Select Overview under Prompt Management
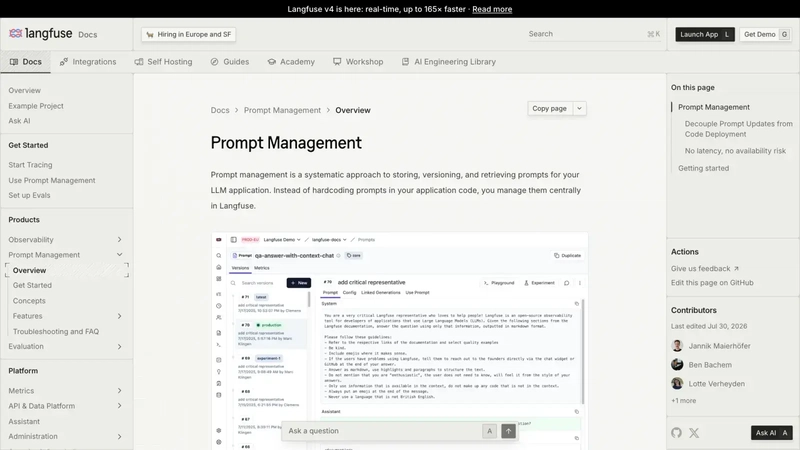The height and width of the screenshot is (450, 800). (67, 270)
